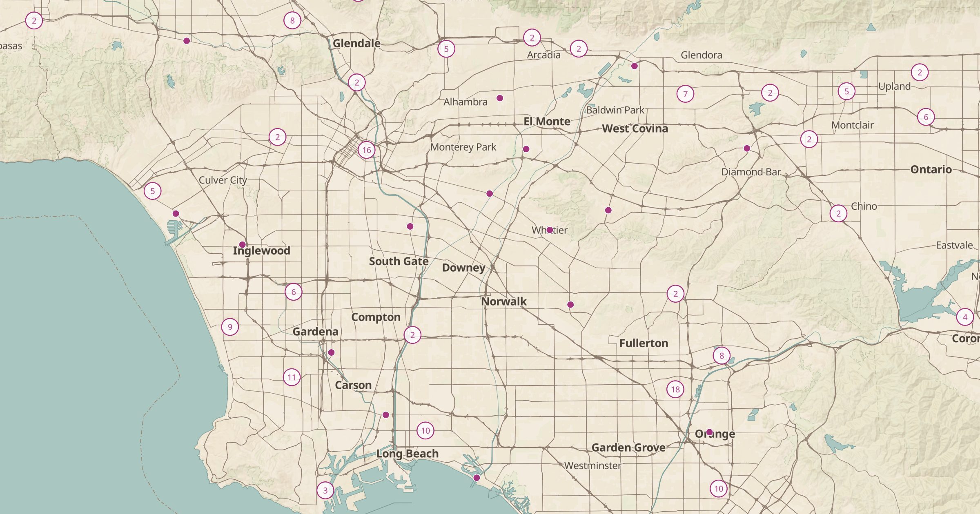Viewport: 980px width, 514px height.
Task: Click the Long Beach city label
Action: (x=408, y=454)
